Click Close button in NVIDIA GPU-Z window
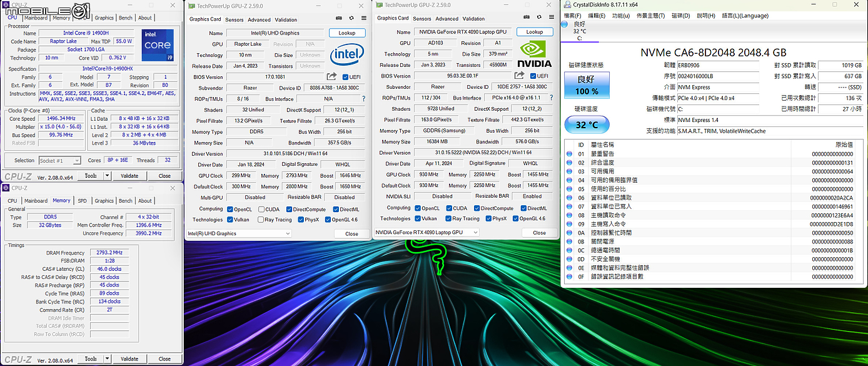The width and height of the screenshot is (868, 366). coord(539,232)
